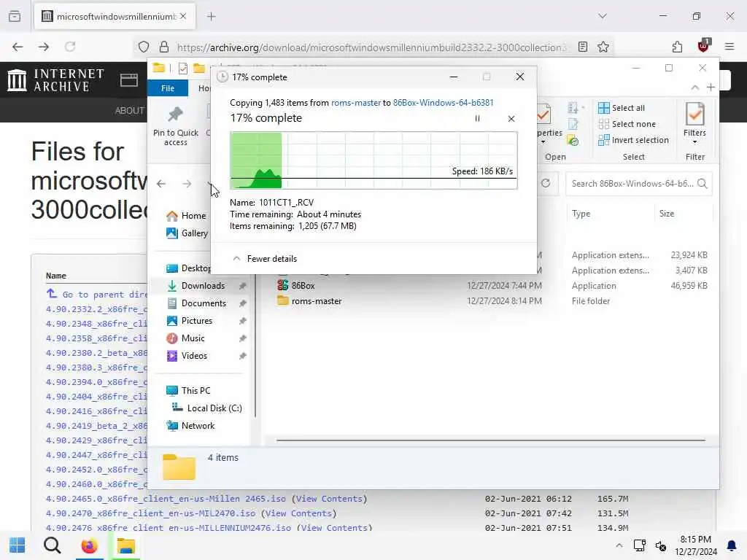Open Desktop in navigation pane
Image resolution: width=747 pixels, height=560 pixels.
pyautogui.click(x=188, y=268)
